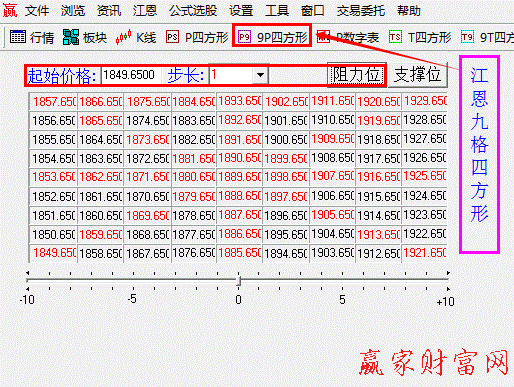This screenshot has height=387, width=514.
Task: Click the 阻力位 resistance button
Action: tap(357, 75)
